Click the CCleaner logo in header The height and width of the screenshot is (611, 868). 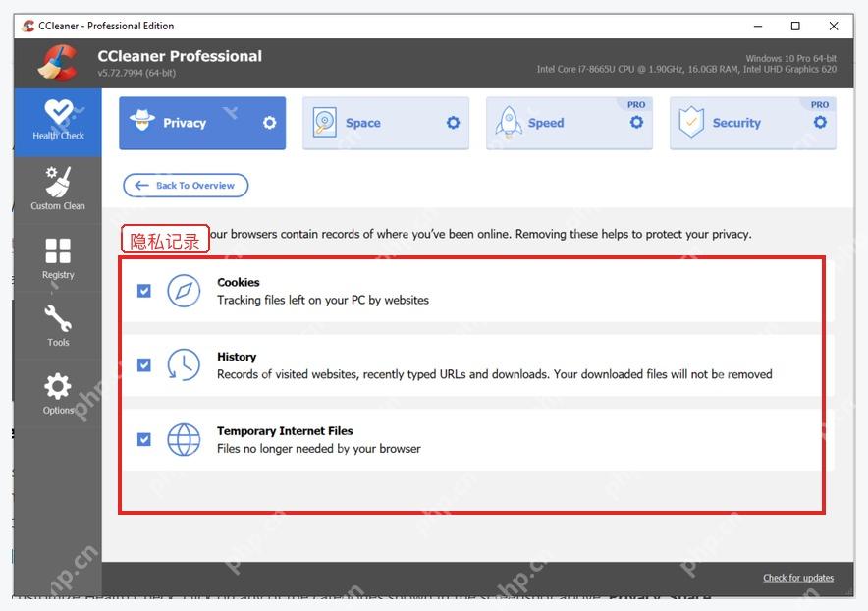tap(58, 62)
